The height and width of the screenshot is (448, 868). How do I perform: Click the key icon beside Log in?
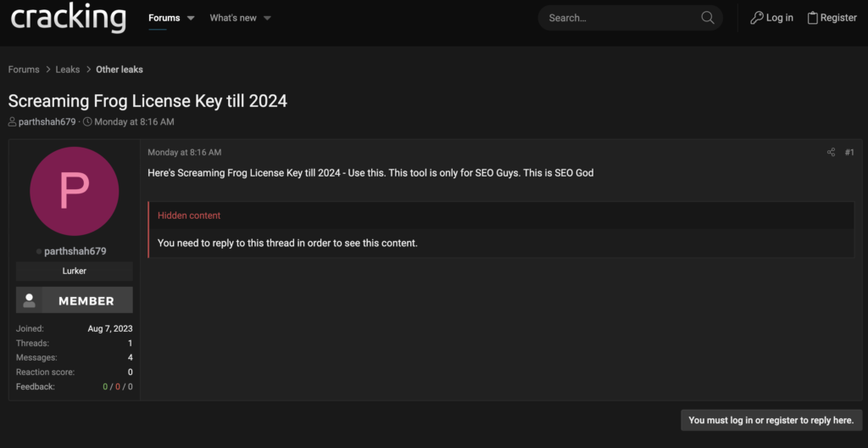point(757,18)
